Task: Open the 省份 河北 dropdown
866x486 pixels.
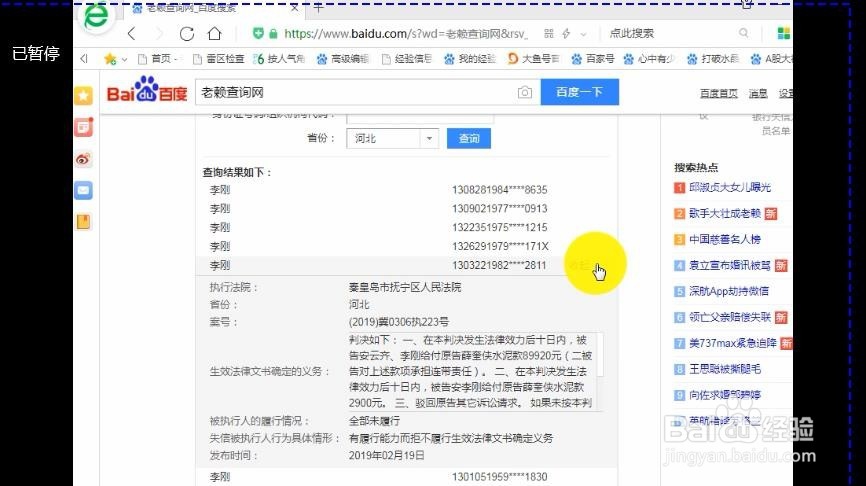Action: point(393,139)
